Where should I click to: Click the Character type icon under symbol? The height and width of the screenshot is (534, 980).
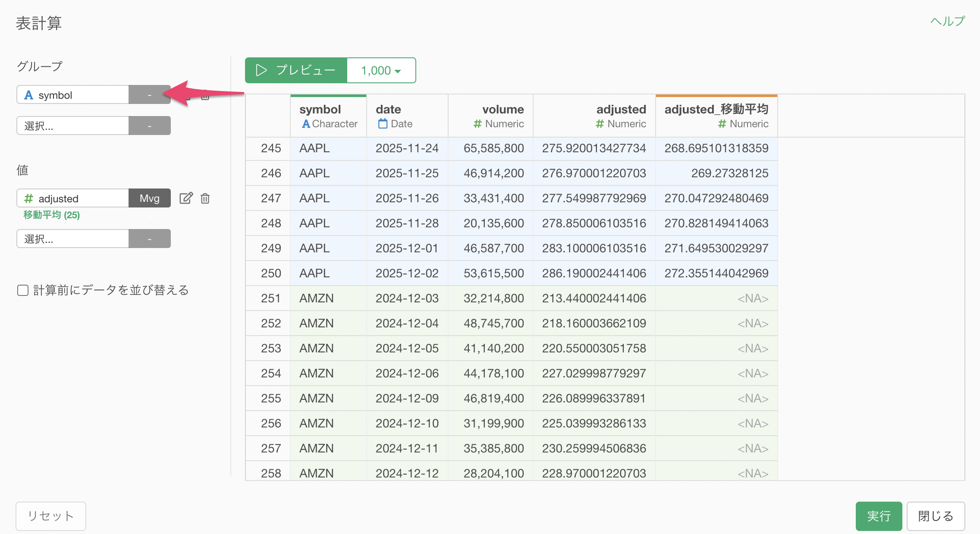tap(306, 124)
